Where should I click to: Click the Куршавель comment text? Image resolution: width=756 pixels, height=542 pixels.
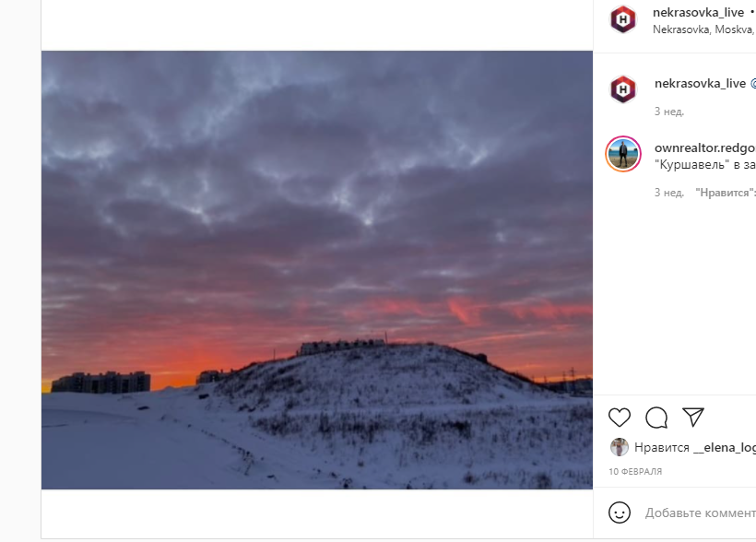pos(705,164)
